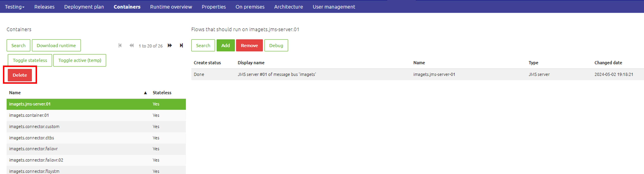Open the Deployment plan tab
Viewport: 644px width, 174px height.
(84, 7)
